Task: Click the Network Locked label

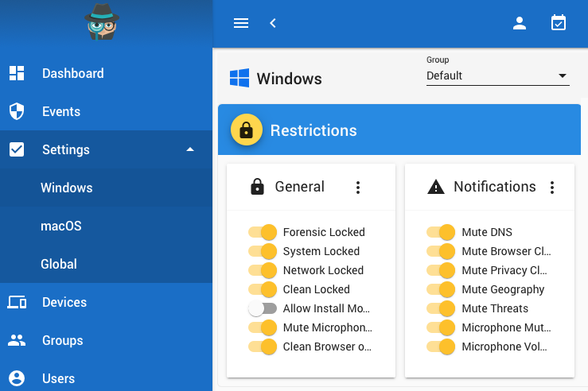Action: 323,270
